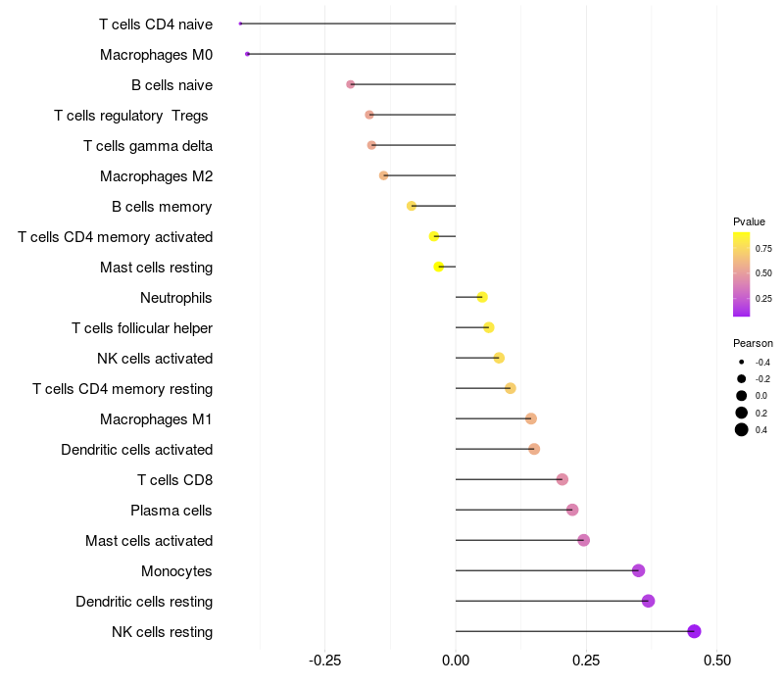Screen dimensions: 784x686
Task: Click the 0.0 Pearson legend circle
Action: pyautogui.click(x=742, y=396)
